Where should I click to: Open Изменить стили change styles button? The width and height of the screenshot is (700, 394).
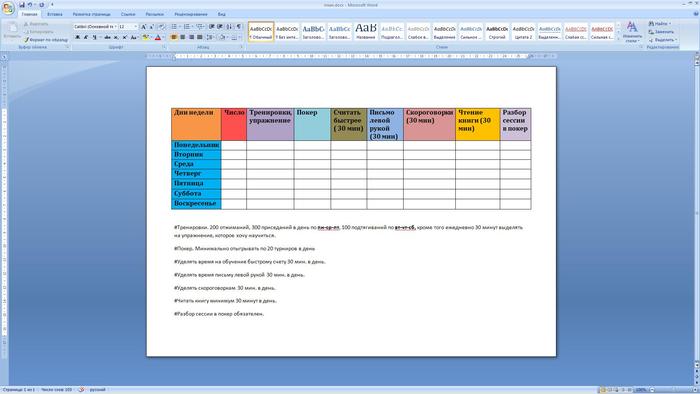[x=632, y=31]
